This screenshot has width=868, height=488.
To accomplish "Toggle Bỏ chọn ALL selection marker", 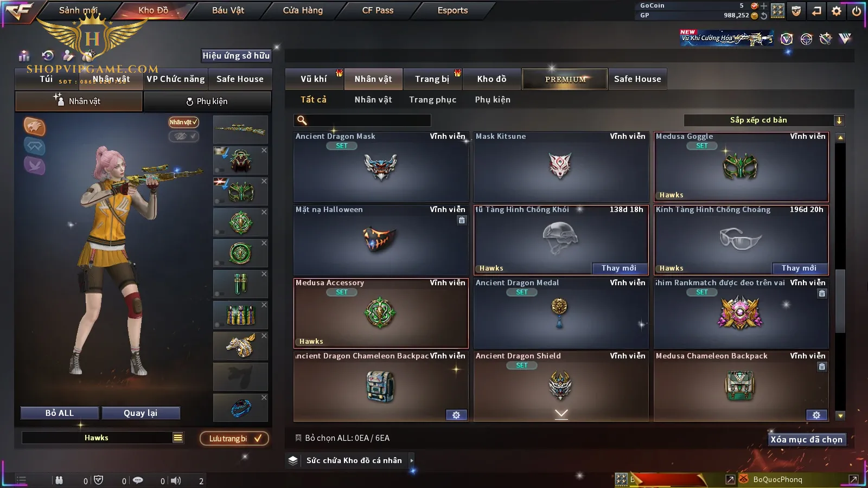I will tap(298, 438).
